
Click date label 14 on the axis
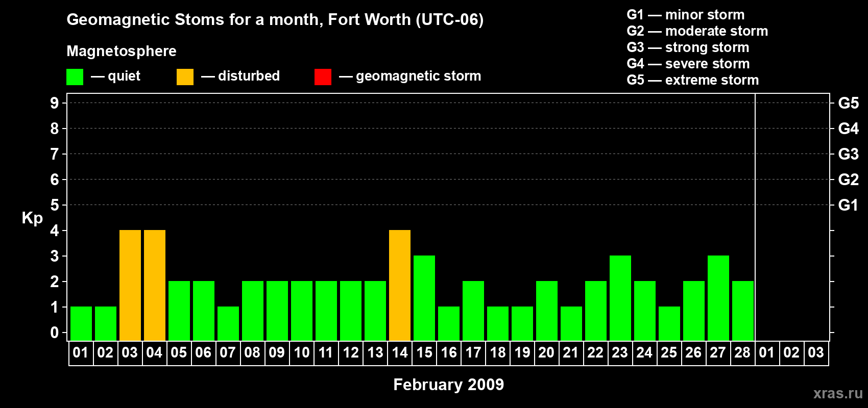click(399, 353)
